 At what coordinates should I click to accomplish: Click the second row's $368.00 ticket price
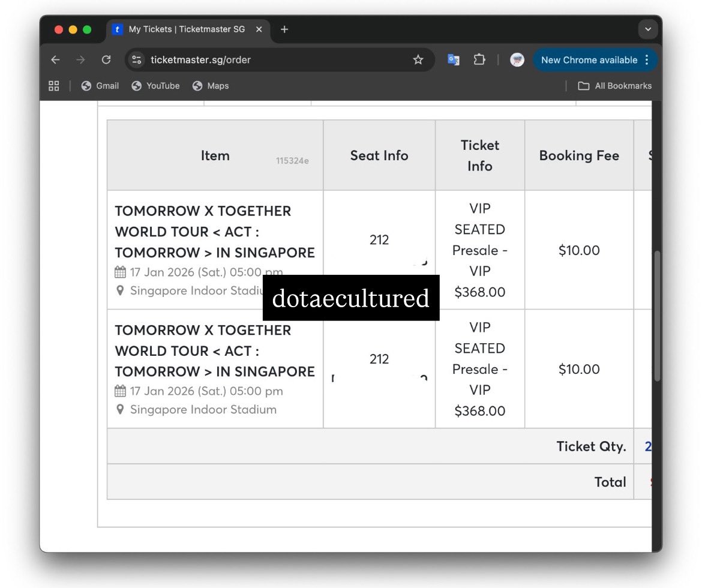(x=480, y=411)
